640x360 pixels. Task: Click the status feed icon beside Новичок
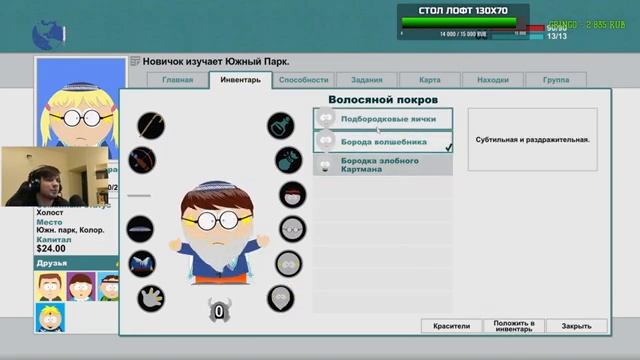(x=135, y=62)
